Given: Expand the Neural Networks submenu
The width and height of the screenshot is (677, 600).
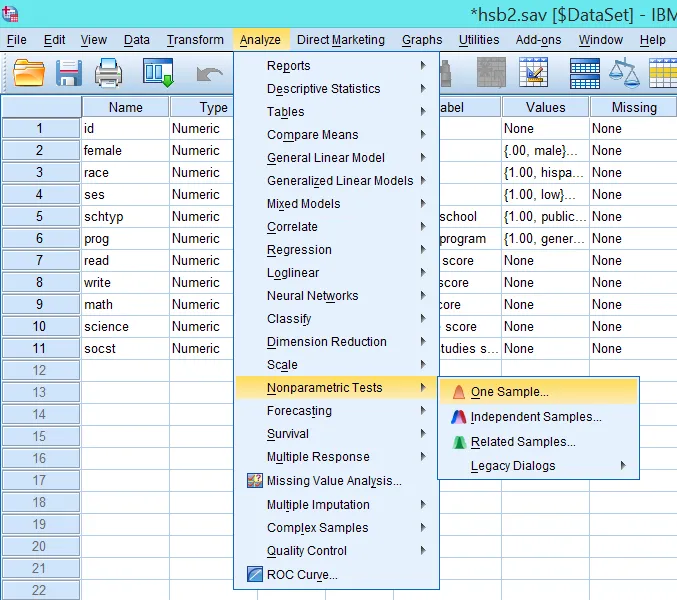Looking at the screenshot, I should click(337, 296).
